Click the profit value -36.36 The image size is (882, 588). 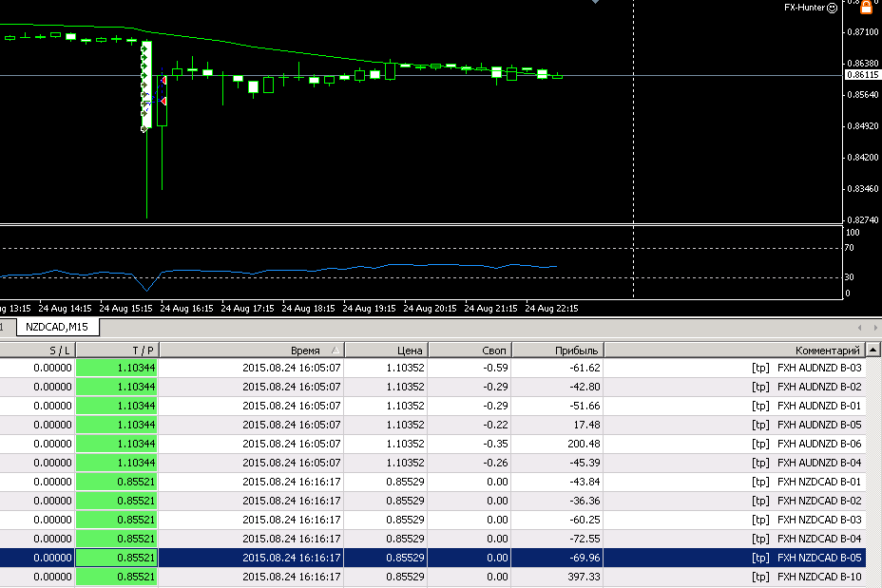click(585, 501)
